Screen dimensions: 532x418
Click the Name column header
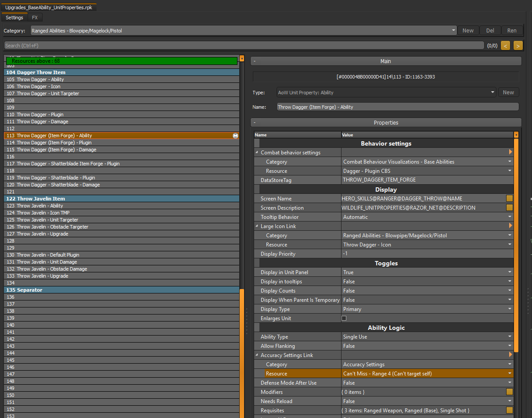(298, 135)
